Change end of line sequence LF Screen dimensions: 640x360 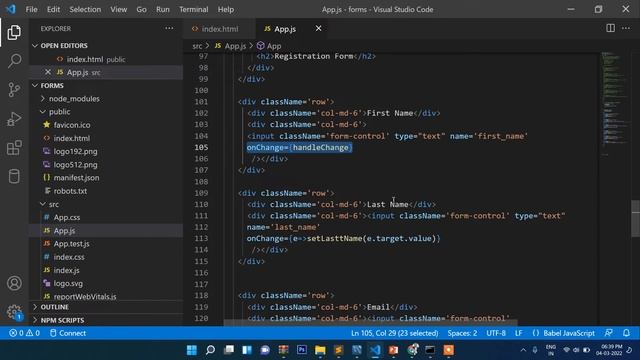tap(518, 333)
